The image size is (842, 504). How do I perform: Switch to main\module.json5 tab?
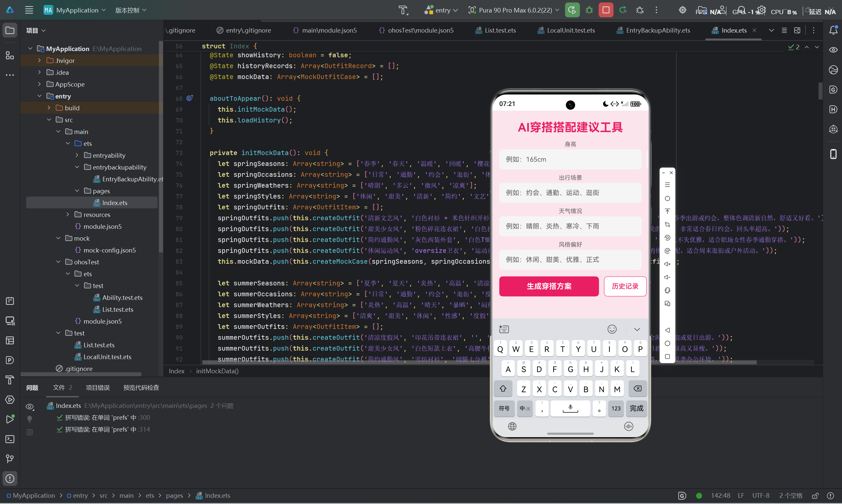[325, 30]
